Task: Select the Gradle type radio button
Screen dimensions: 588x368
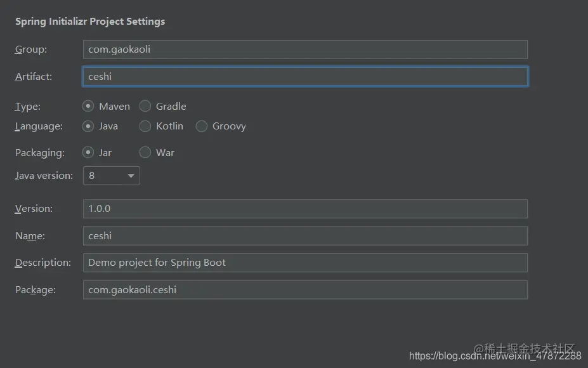Action: 145,106
